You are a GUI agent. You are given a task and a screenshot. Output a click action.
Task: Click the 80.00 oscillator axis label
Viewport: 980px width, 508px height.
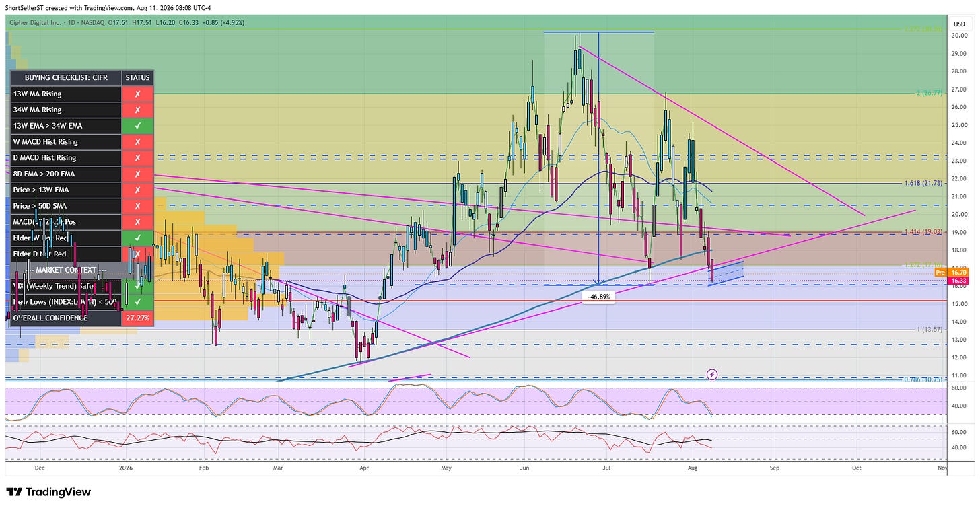pyautogui.click(x=958, y=388)
